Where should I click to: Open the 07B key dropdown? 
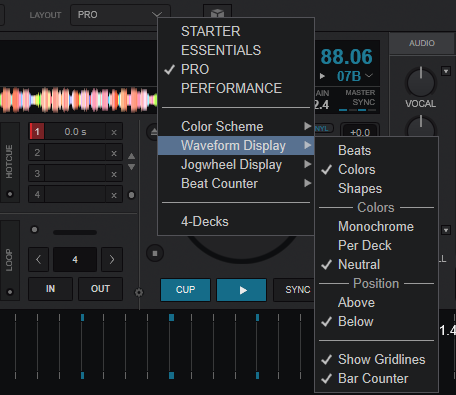tap(355, 76)
